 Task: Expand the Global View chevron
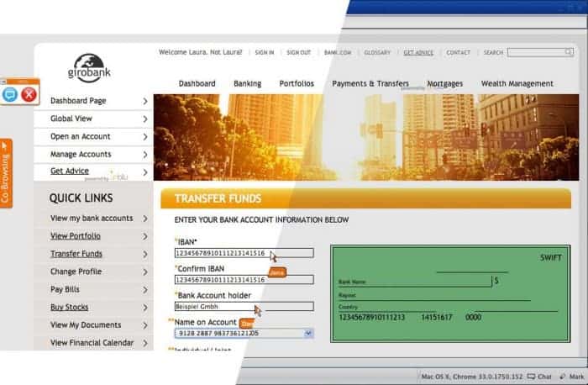coord(145,119)
